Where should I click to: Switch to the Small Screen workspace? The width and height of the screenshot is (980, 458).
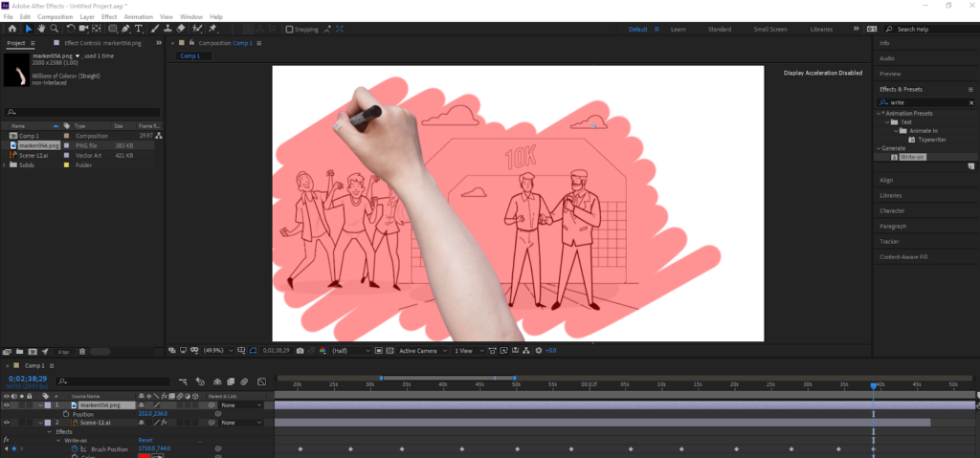(770, 30)
